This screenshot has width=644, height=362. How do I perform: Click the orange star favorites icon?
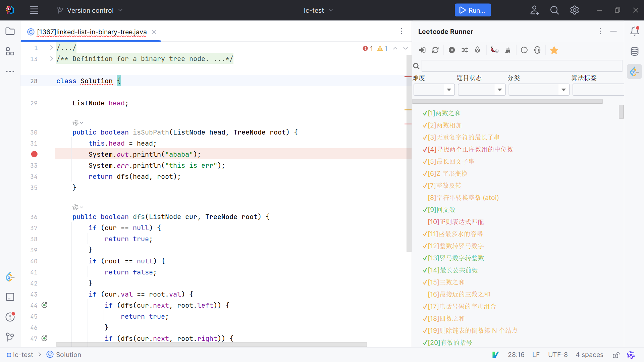point(554,50)
